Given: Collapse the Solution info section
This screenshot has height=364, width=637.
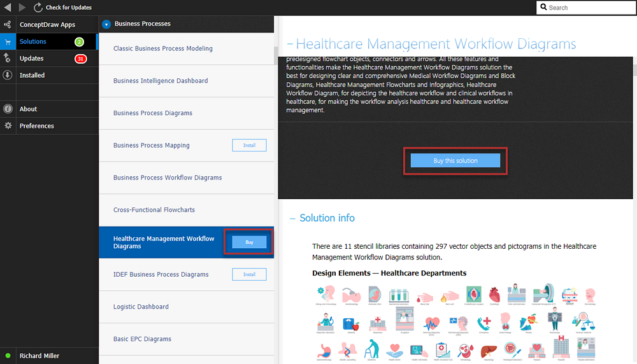Looking at the screenshot, I should click(292, 218).
